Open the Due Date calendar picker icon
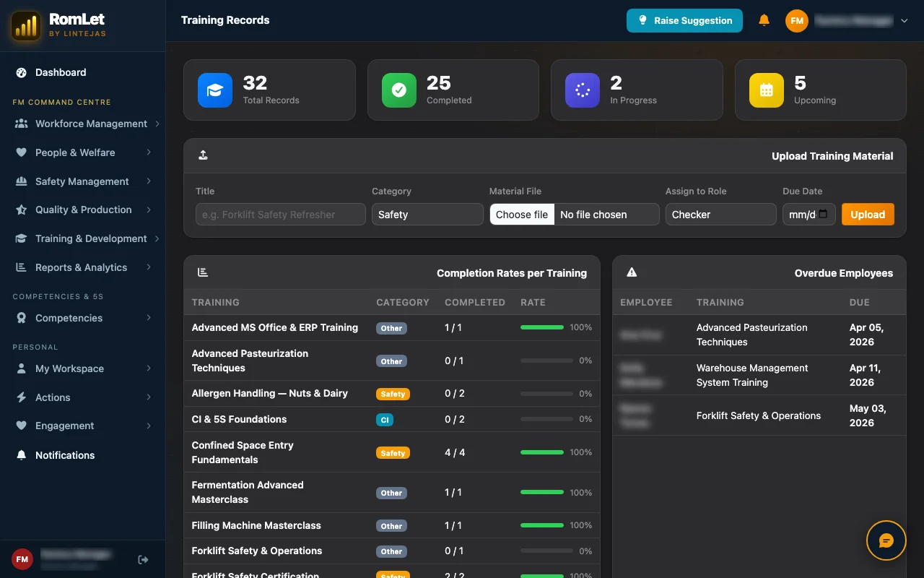The height and width of the screenshot is (578, 924). (x=823, y=214)
